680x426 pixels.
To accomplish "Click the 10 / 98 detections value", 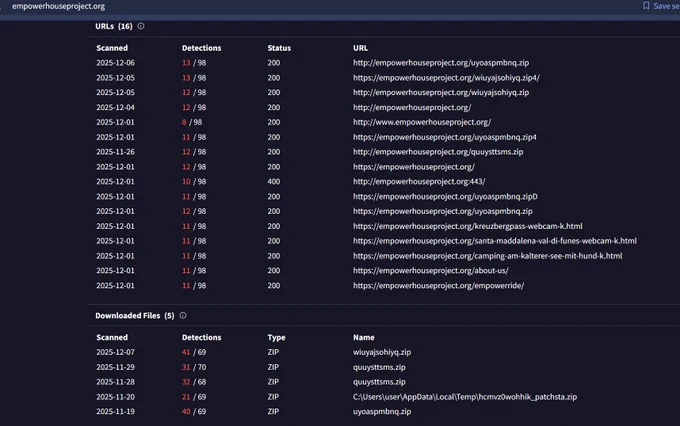I will coord(194,181).
